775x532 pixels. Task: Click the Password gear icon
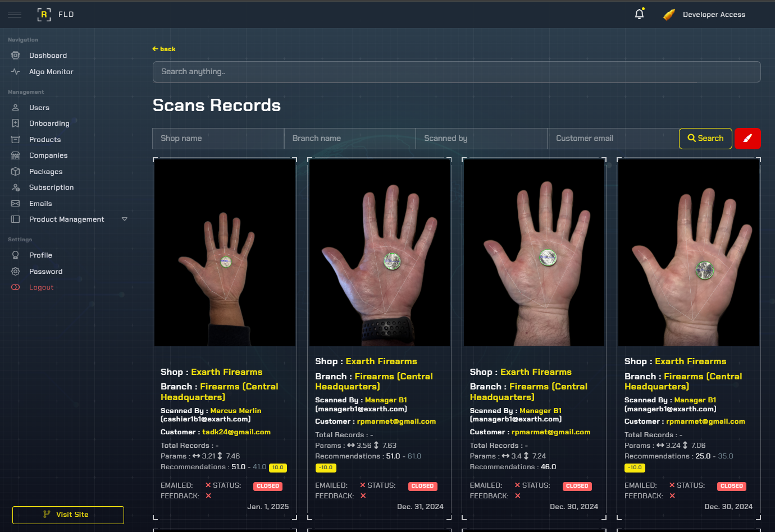(16, 272)
